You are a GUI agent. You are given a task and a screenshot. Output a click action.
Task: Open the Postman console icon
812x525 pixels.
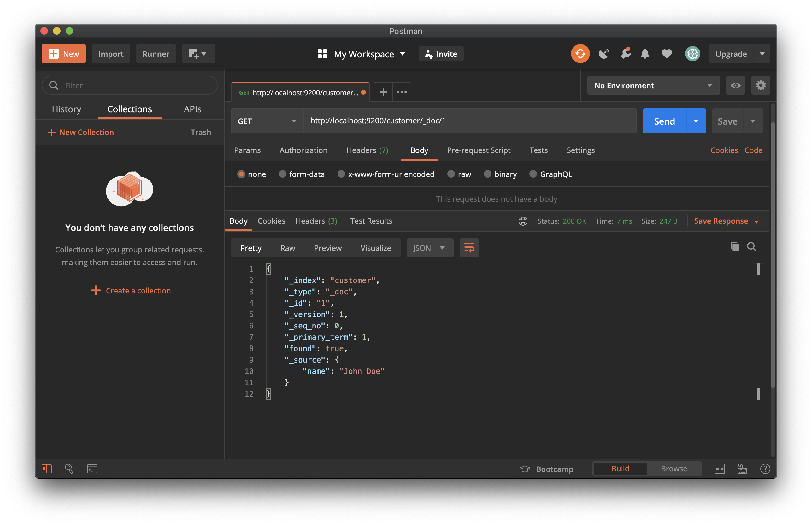tap(92, 469)
